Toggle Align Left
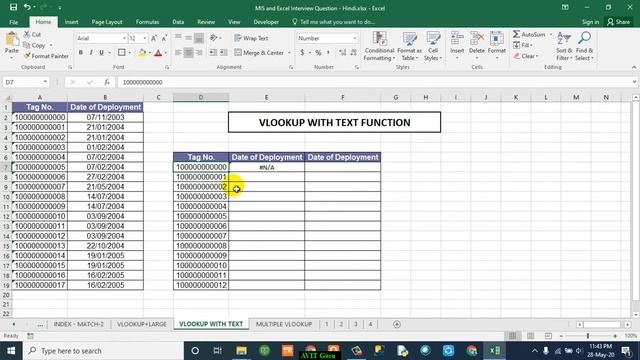 click(x=178, y=53)
